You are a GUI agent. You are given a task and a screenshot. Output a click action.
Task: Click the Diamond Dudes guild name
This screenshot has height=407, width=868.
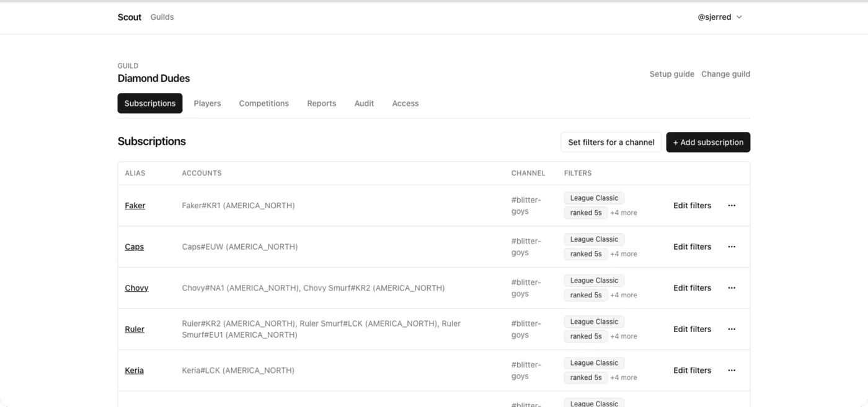pyautogui.click(x=154, y=79)
